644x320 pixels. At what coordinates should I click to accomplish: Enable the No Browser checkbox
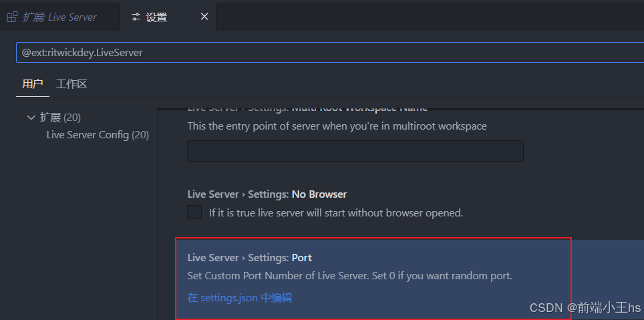click(x=194, y=212)
